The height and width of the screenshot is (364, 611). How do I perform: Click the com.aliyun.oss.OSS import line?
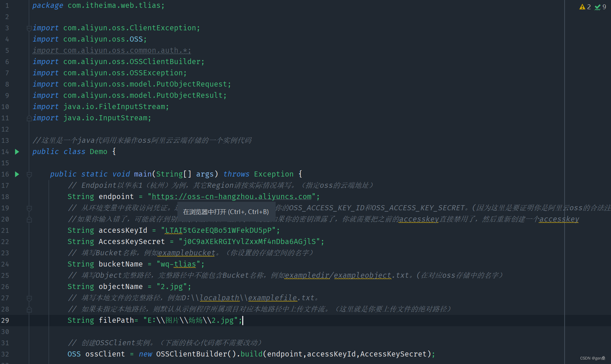pos(89,39)
